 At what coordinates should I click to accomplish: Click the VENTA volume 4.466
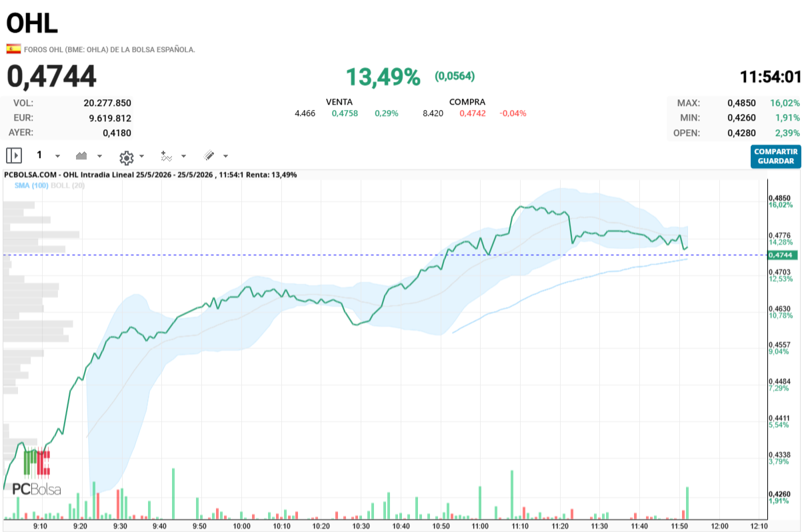click(305, 113)
